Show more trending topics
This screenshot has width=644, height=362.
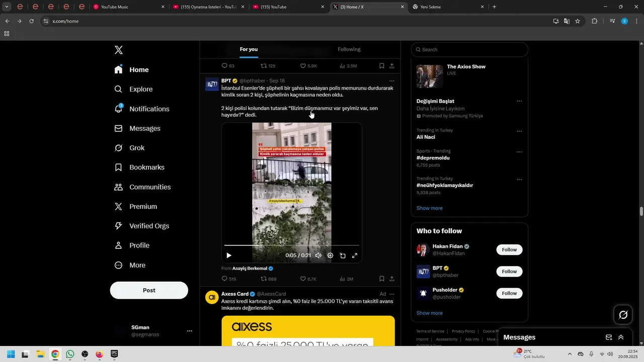(430, 208)
